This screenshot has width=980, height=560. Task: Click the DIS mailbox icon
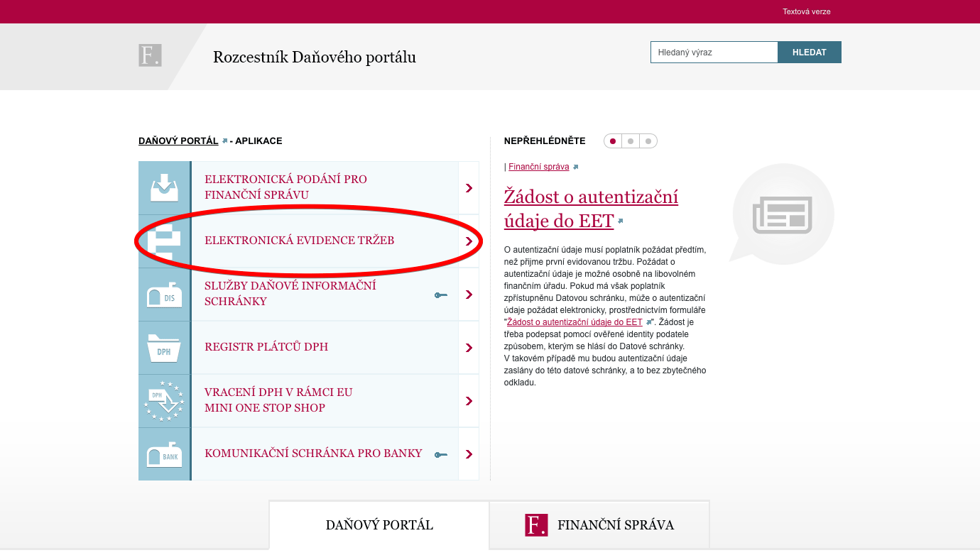(x=164, y=295)
